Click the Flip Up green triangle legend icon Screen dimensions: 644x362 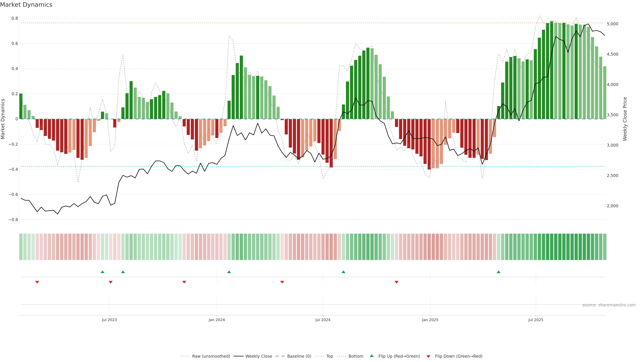point(372,356)
